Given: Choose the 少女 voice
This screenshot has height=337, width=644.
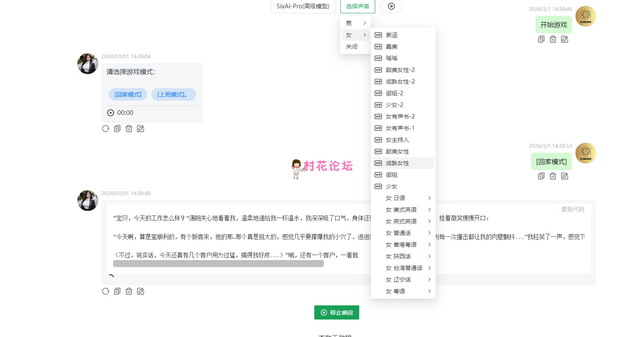Looking at the screenshot, I should (403, 186).
